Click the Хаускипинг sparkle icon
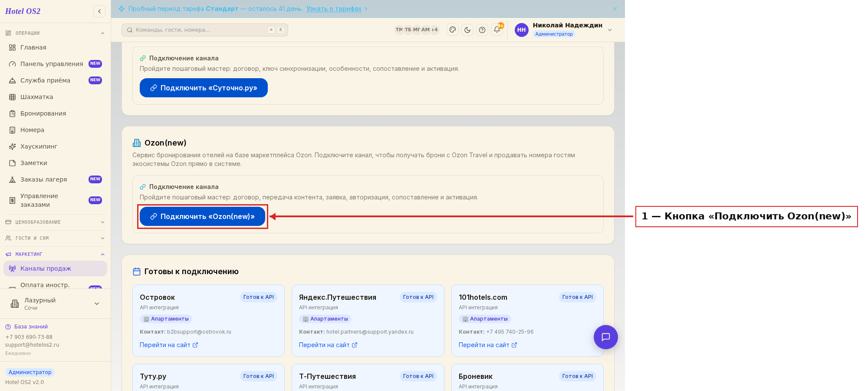The height and width of the screenshot is (391, 868). point(12,146)
